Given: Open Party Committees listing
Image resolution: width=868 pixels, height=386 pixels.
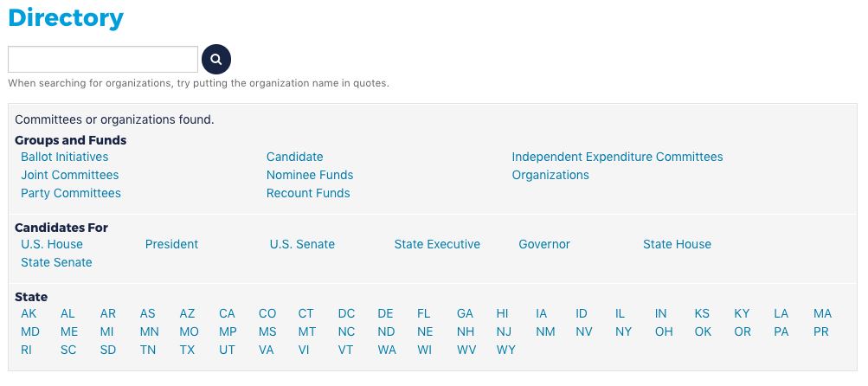Looking at the screenshot, I should [71, 193].
